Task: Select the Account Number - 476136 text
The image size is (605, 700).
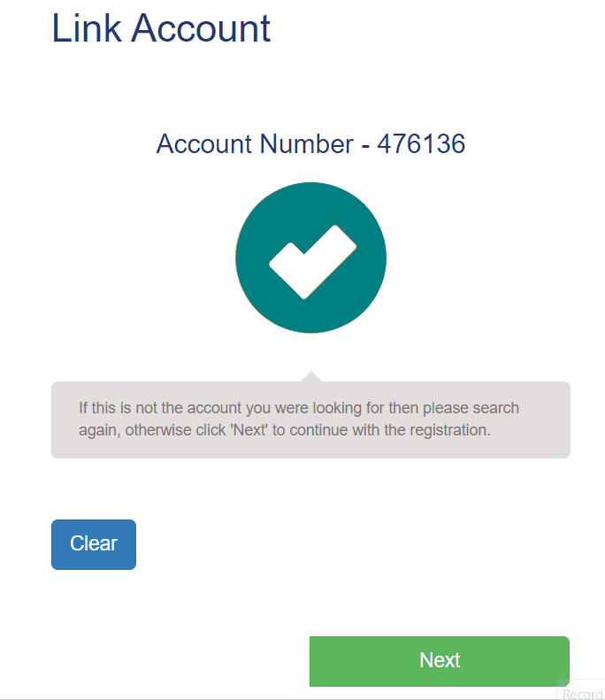Action: coord(311,143)
